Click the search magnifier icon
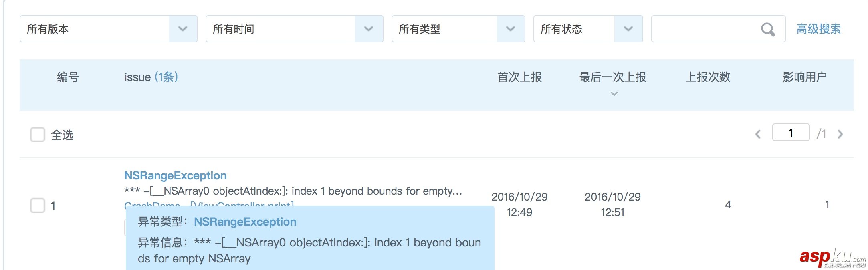 coord(768,29)
